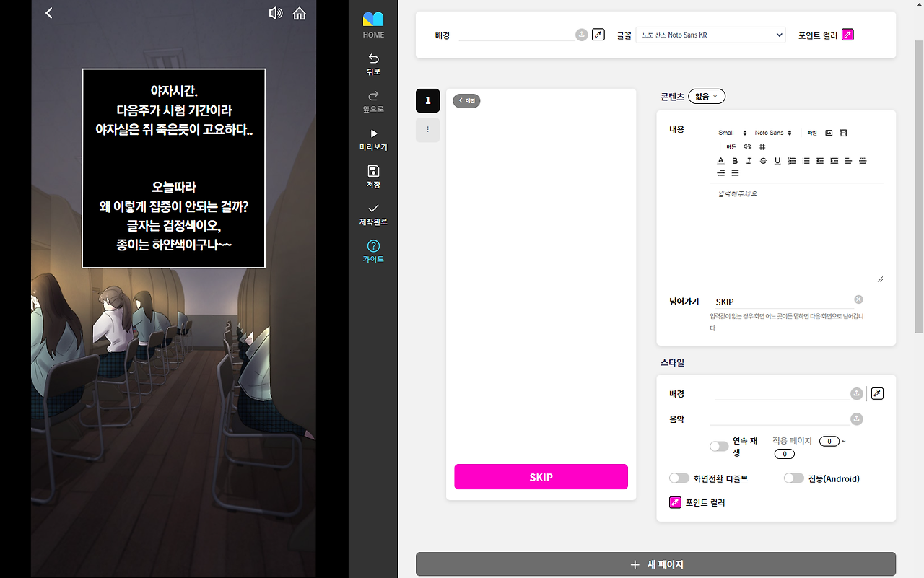Toggle underline formatting

point(777,160)
